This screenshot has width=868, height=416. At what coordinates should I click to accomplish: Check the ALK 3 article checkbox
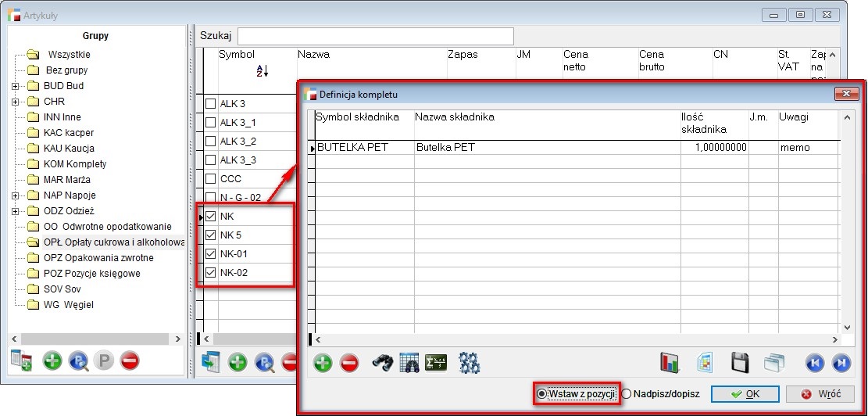click(210, 104)
